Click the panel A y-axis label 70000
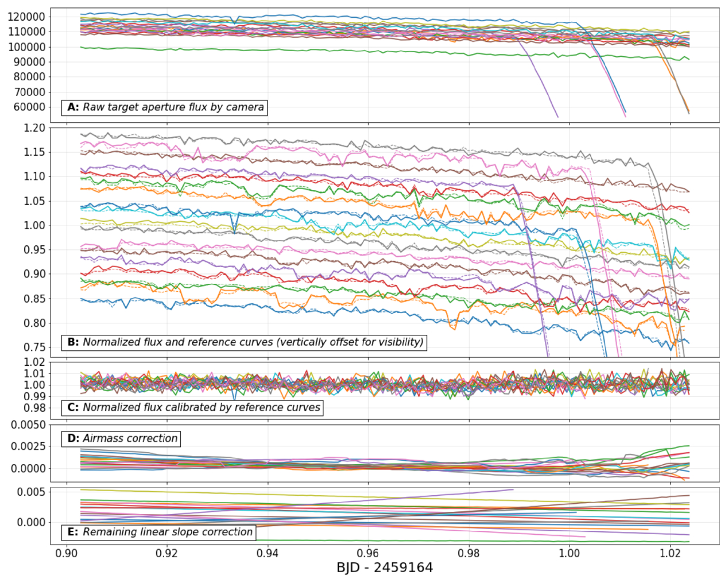The height and width of the screenshot is (583, 728). tap(29, 92)
